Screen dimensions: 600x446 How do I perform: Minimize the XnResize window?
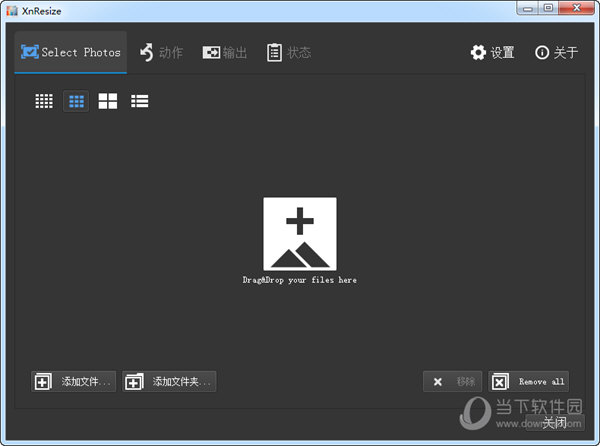[528, 8]
